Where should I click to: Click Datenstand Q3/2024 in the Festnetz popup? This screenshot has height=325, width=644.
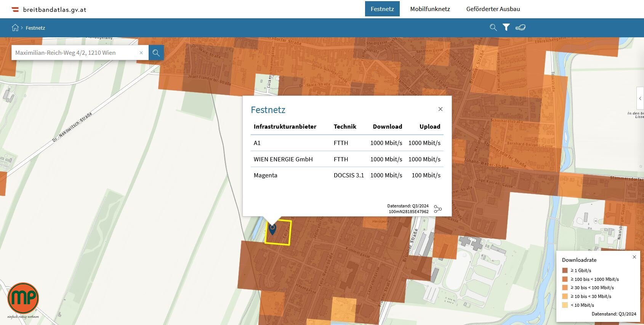[x=408, y=206]
